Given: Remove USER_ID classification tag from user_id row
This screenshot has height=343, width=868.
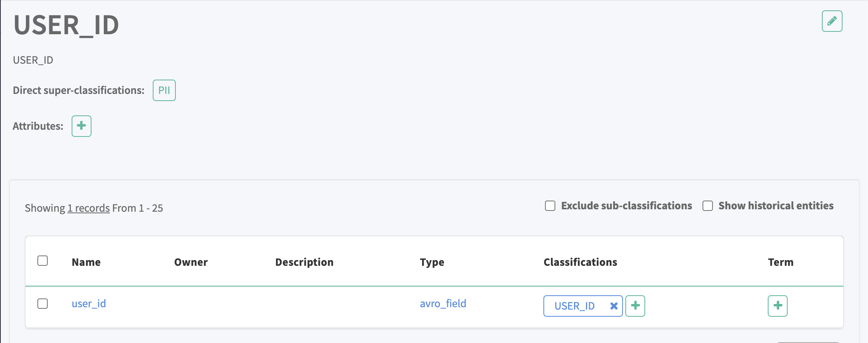Looking at the screenshot, I should (614, 306).
